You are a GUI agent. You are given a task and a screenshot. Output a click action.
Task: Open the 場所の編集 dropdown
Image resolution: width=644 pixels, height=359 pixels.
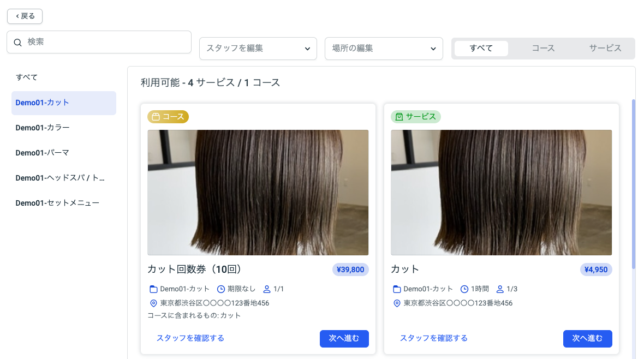point(384,49)
